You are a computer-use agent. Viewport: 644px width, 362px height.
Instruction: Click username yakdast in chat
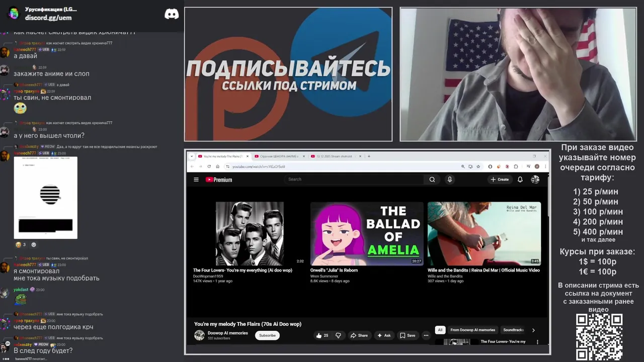coord(21,290)
